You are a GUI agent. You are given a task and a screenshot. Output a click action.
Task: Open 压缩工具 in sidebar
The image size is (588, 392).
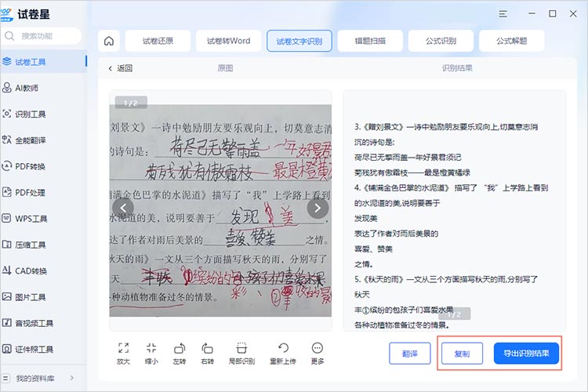pos(43,245)
